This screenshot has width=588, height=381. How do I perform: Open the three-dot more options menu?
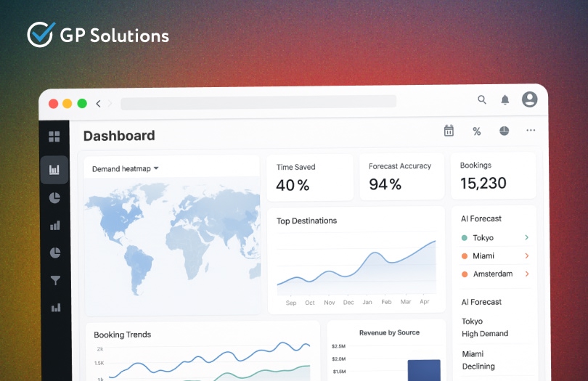531,130
